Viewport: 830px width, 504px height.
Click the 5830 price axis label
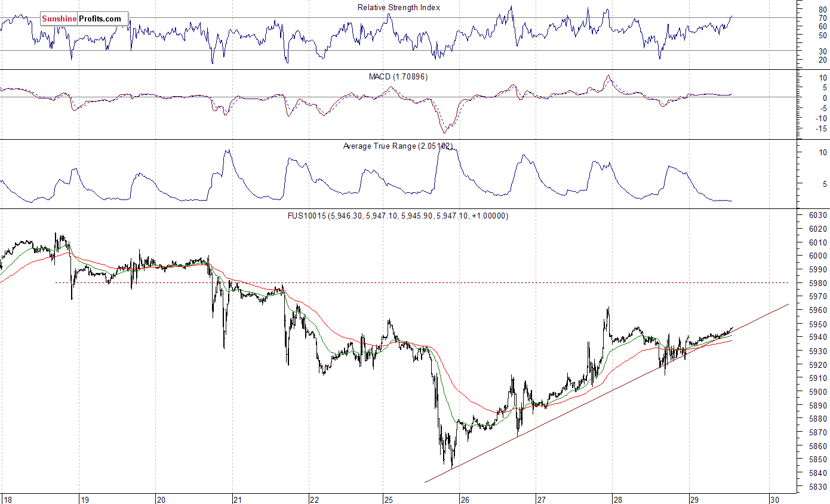tap(818, 487)
